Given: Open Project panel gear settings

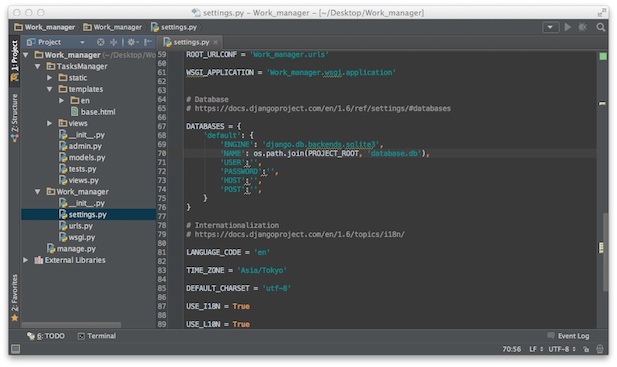Looking at the screenshot, I should (x=132, y=42).
